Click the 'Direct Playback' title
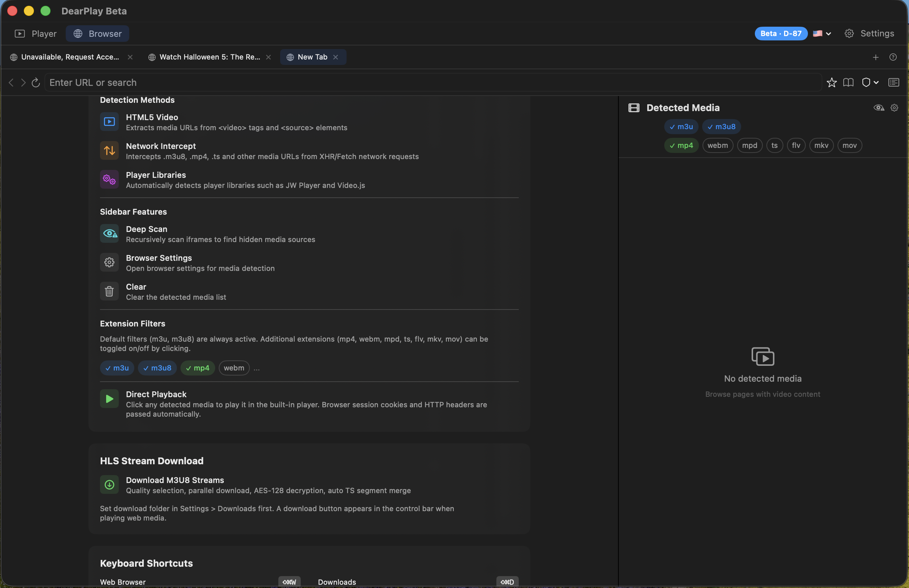 coord(156,394)
